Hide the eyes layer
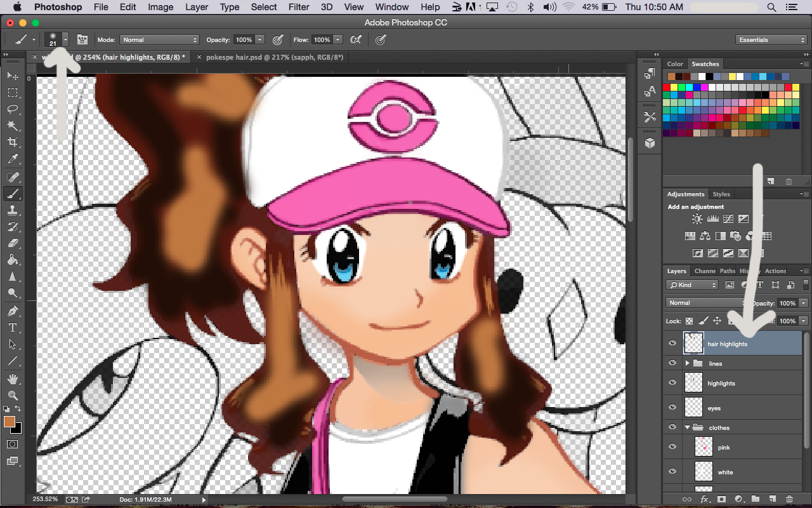The image size is (812, 508). (x=672, y=408)
